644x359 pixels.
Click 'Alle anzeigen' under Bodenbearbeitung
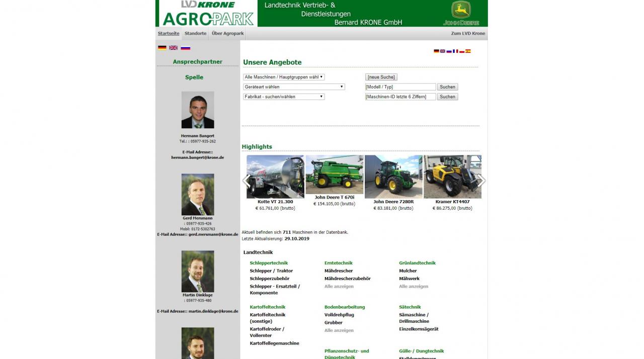339,331
